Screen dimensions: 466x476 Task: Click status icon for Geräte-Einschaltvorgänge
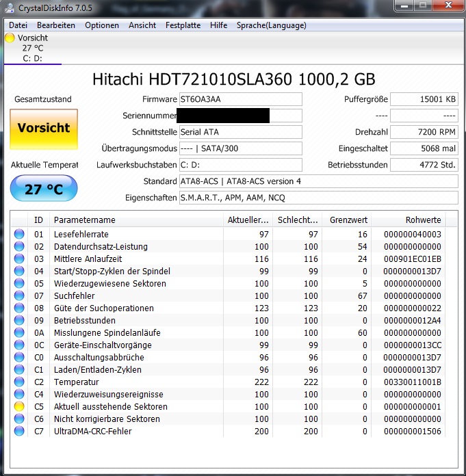click(x=19, y=345)
